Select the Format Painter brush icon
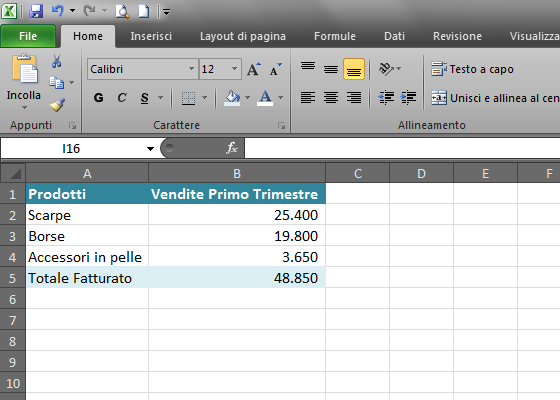The height and width of the screenshot is (400, 560). [x=57, y=105]
